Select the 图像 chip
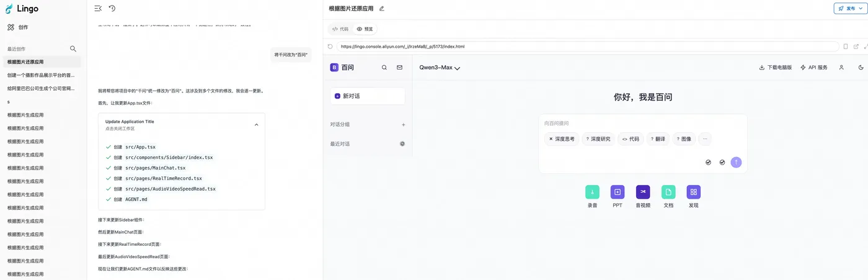Viewport: 868px width, 280px height. pyautogui.click(x=683, y=139)
